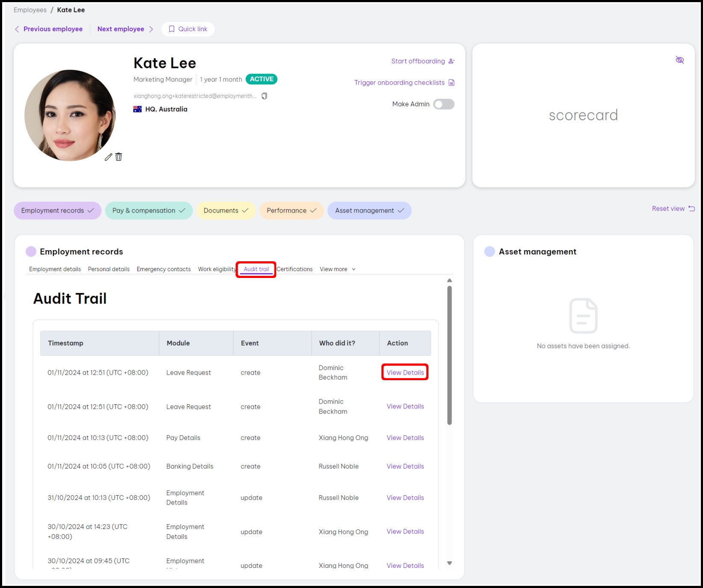Click Kate Lee's profile photo

point(70,115)
